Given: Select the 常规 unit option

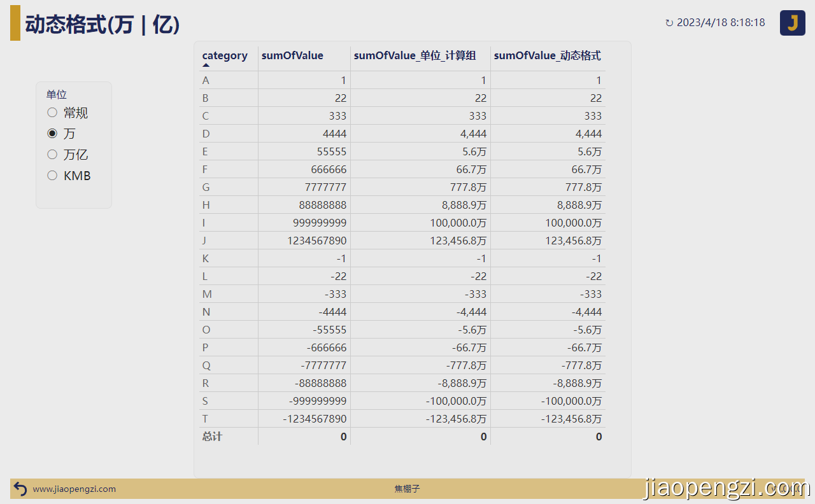Looking at the screenshot, I should [67, 113].
